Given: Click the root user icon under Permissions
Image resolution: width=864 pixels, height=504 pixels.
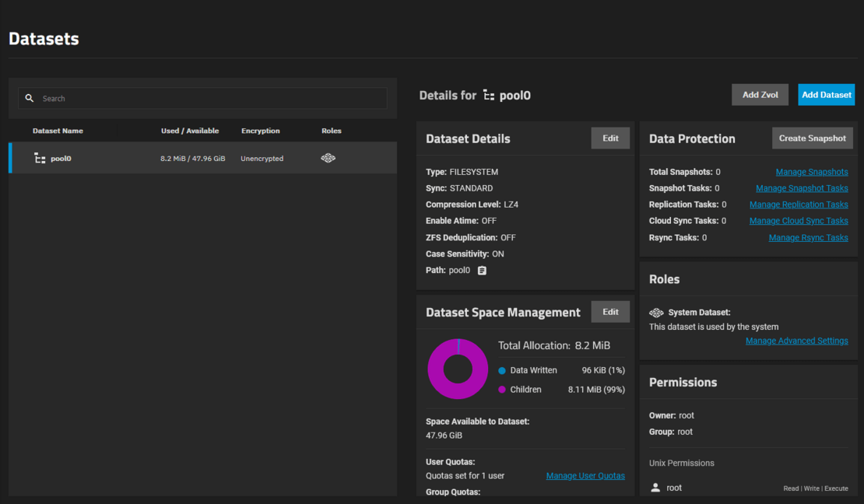Looking at the screenshot, I should click(655, 487).
